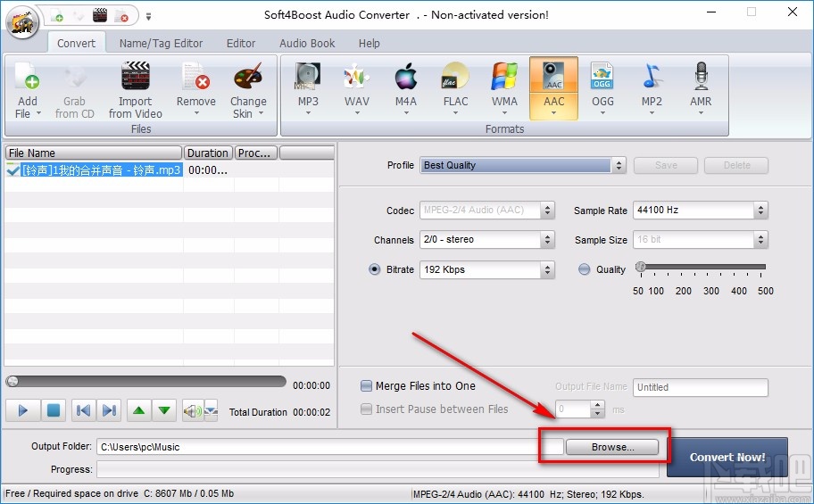Click quick-access add file icon
The width and height of the screenshot is (814, 504).
[57, 15]
